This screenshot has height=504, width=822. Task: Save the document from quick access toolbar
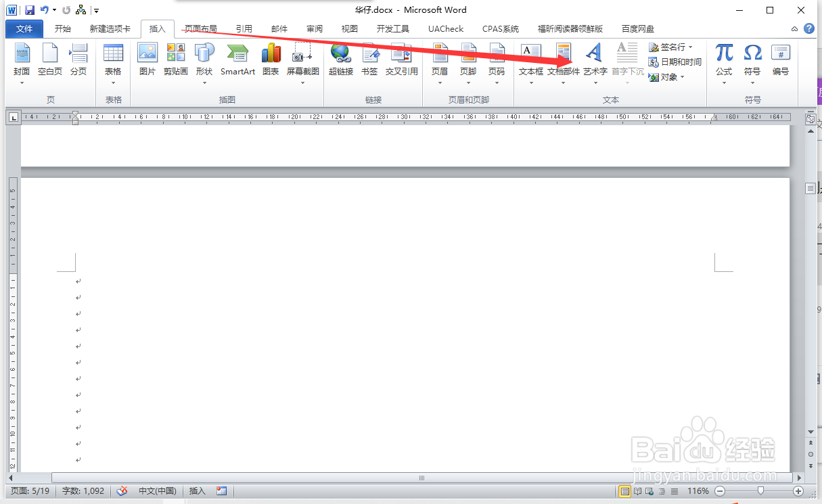pos(30,10)
